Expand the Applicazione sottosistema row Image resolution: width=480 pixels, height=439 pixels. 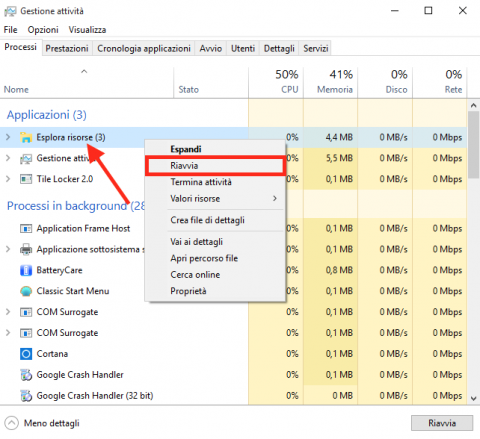tap(8, 249)
